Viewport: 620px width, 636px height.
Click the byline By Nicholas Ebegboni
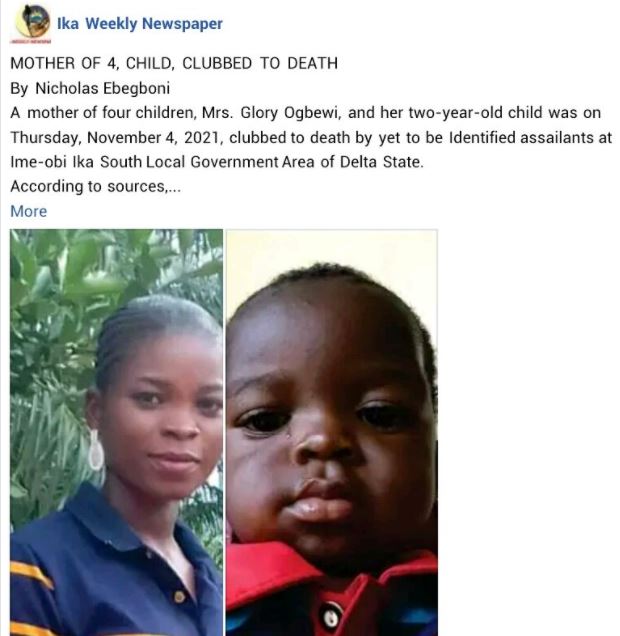pos(90,88)
